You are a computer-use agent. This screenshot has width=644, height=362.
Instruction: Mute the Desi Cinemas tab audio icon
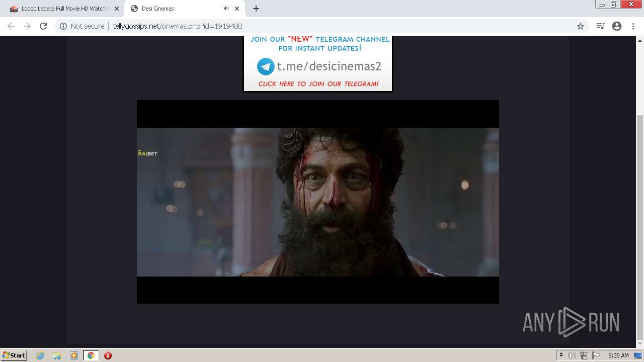[226, 9]
